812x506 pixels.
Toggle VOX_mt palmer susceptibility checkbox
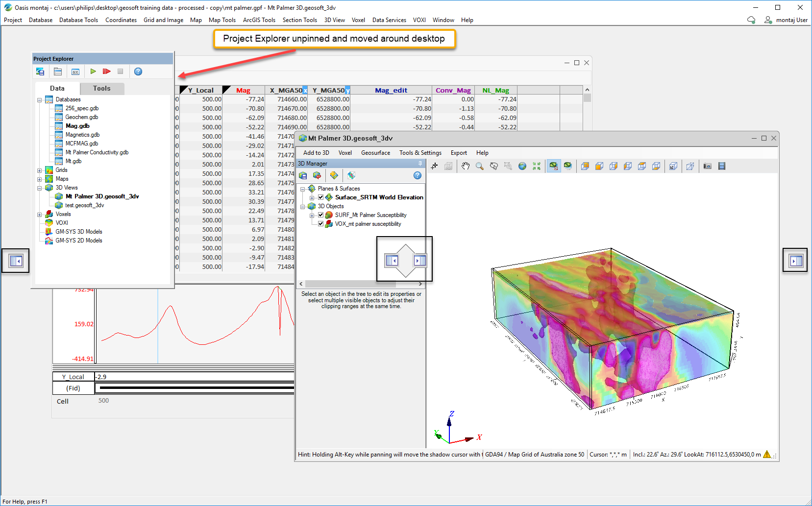tap(321, 224)
